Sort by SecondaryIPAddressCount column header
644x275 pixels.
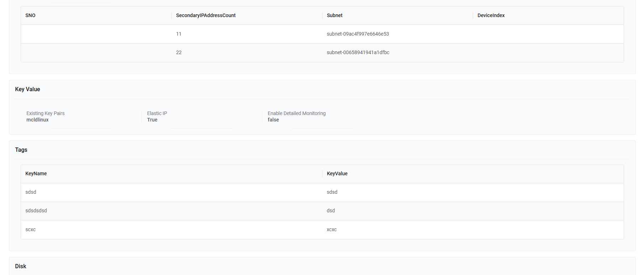pyautogui.click(x=206, y=15)
